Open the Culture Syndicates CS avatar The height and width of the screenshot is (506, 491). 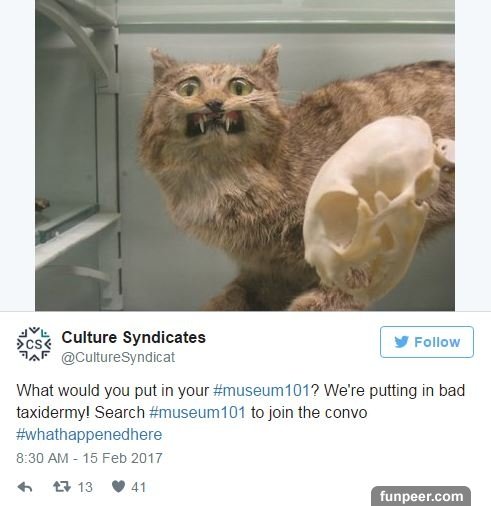(34, 344)
